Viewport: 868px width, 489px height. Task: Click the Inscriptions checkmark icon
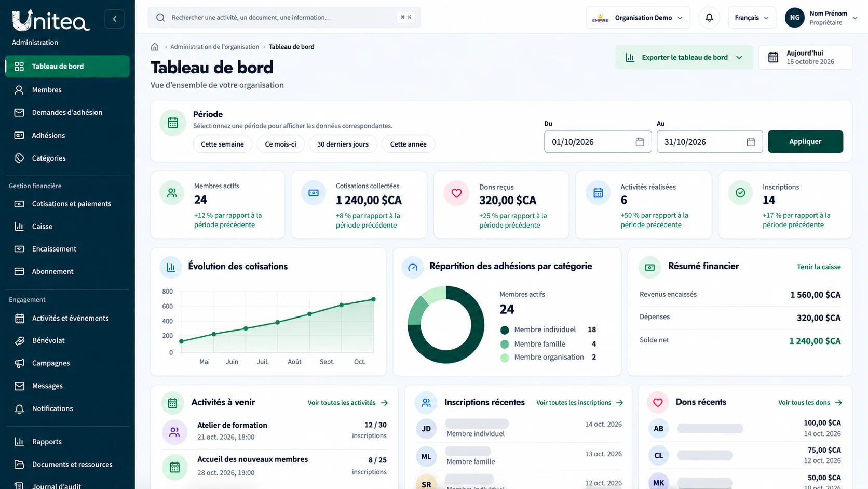[x=740, y=193]
